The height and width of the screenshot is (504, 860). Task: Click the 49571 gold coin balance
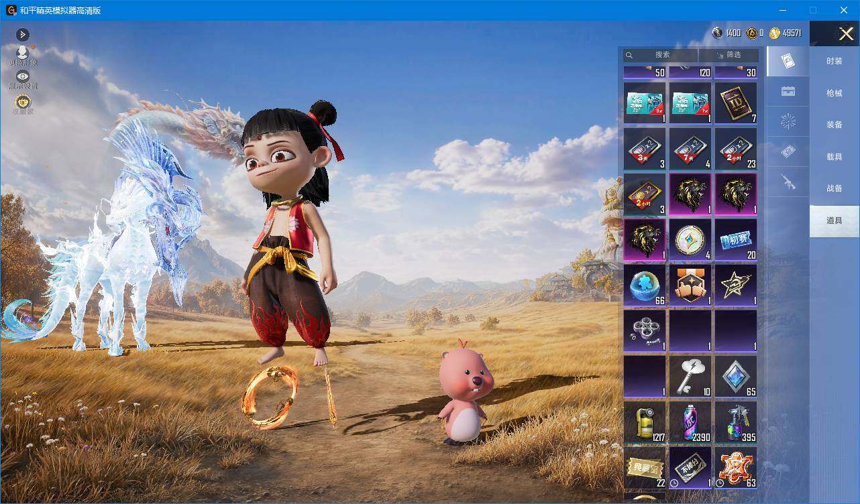click(786, 33)
